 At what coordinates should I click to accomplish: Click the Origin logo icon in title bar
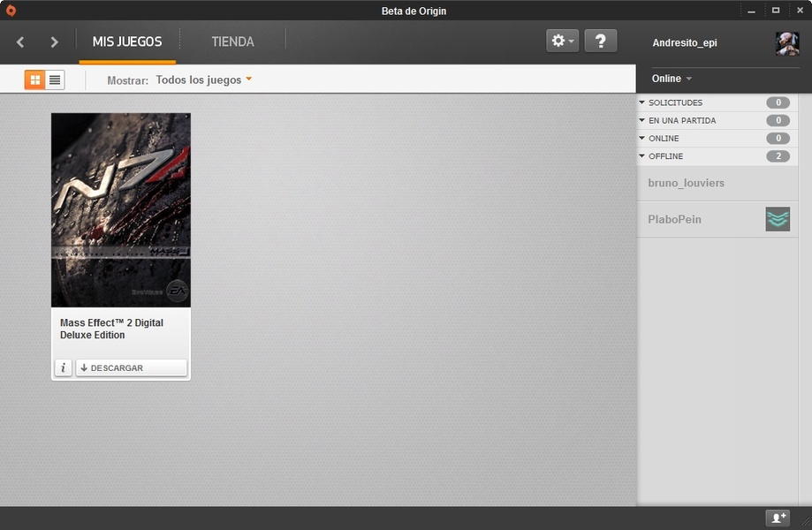pyautogui.click(x=11, y=11)
